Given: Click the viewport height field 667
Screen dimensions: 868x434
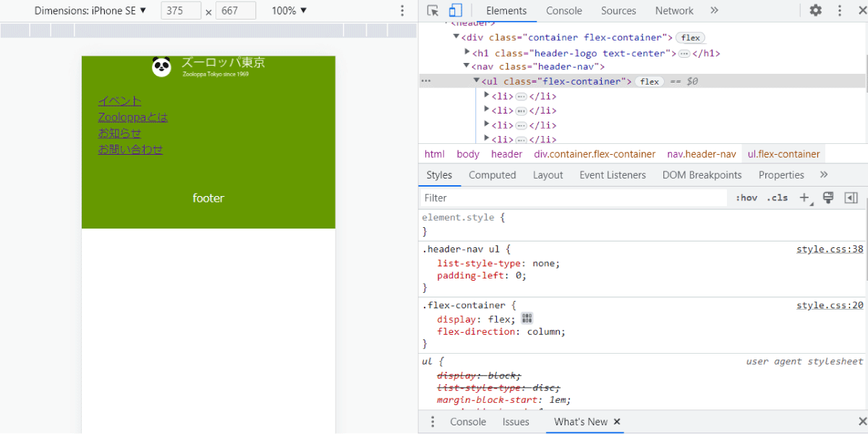Looking at the screenshot, I should pos(236,11).
